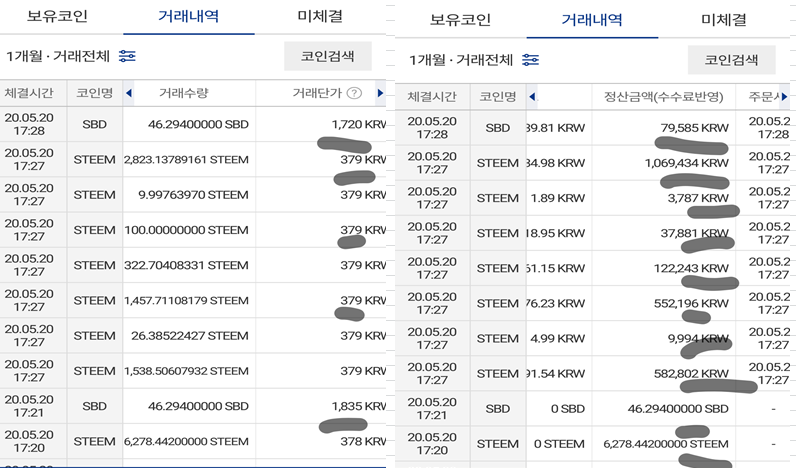Click the 체결시간 column header in left panel
The image size is (796, 468).
[32, 94]
